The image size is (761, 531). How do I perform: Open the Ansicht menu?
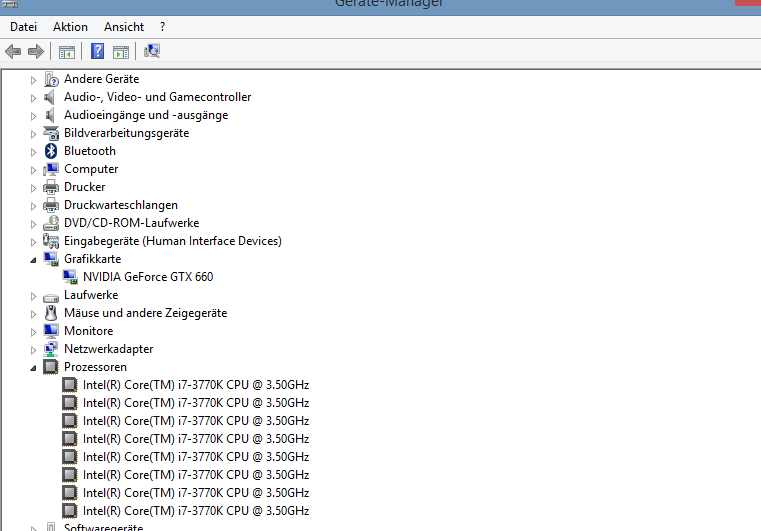tap(124, 27)
